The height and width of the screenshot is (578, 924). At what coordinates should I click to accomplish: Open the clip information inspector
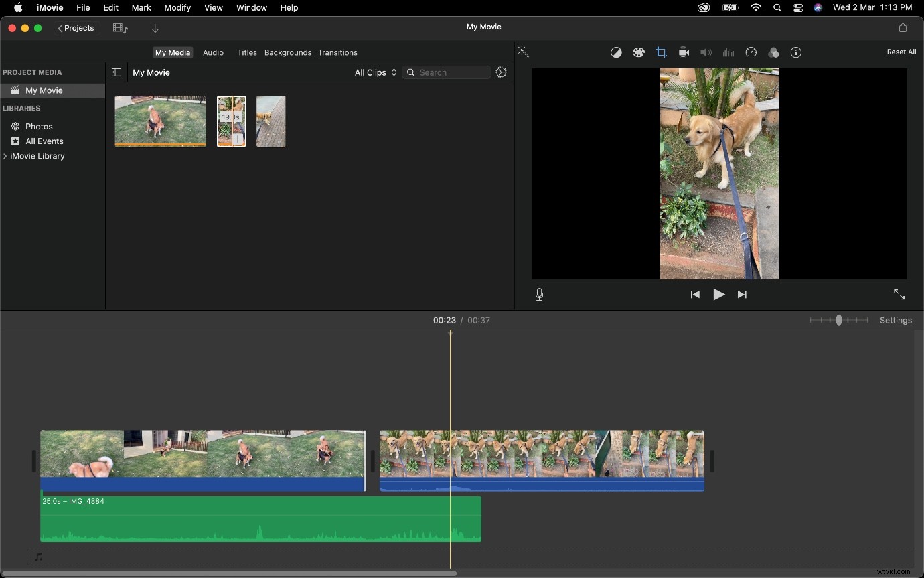pos(795,52)
